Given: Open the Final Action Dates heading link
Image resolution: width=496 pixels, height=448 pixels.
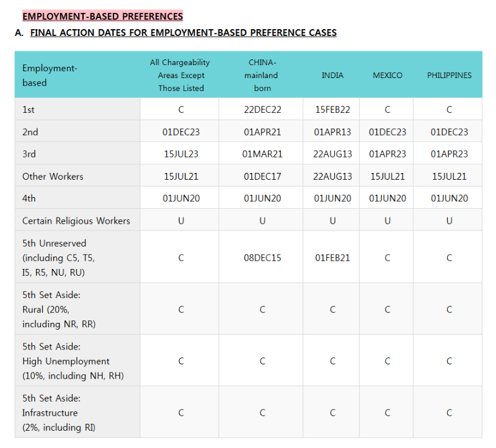Looking at the screenshot, I should click(183, 33).
